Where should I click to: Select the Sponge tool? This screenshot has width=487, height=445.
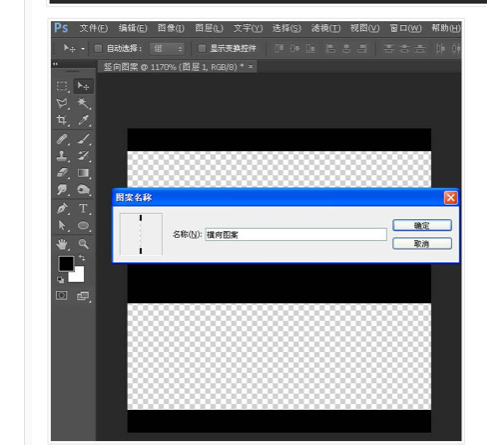(x=83, y=190)
